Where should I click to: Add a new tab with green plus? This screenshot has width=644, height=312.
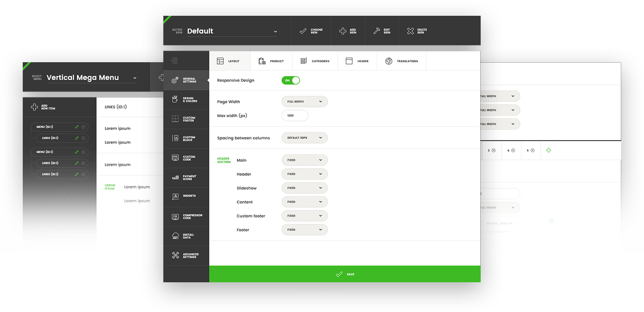point(548,150)
